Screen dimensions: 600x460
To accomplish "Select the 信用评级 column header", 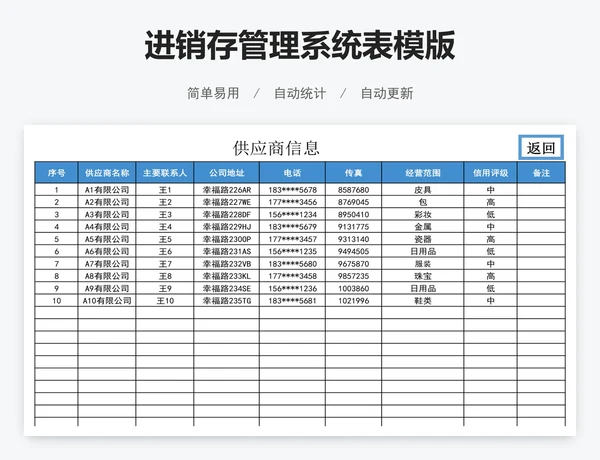I will 491,173.
